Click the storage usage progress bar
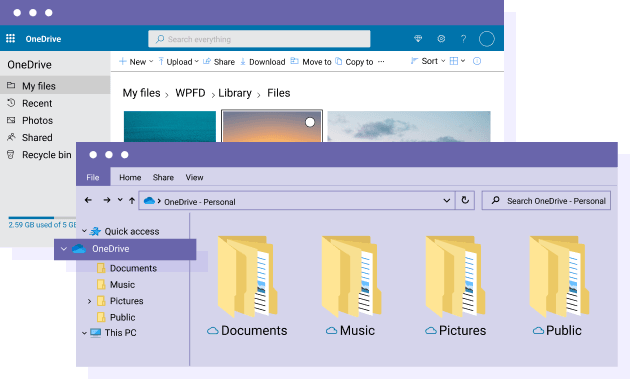 (x=42, y=217)
